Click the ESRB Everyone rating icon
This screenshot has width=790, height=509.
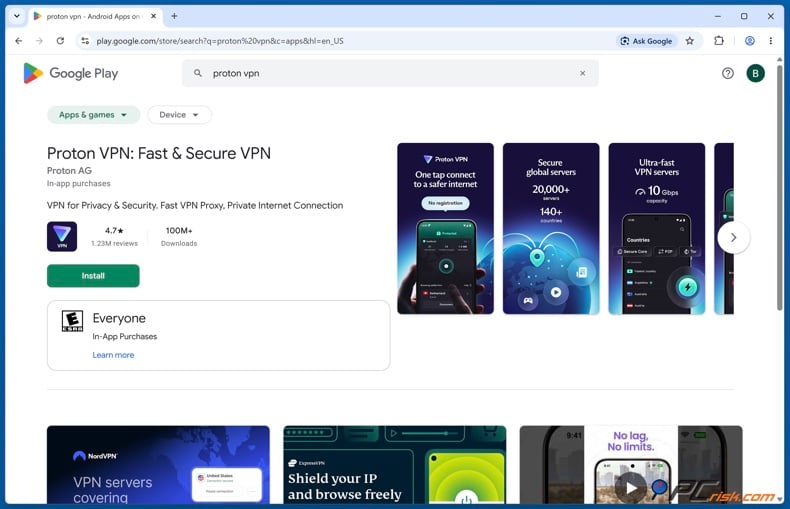coord(72,321)
